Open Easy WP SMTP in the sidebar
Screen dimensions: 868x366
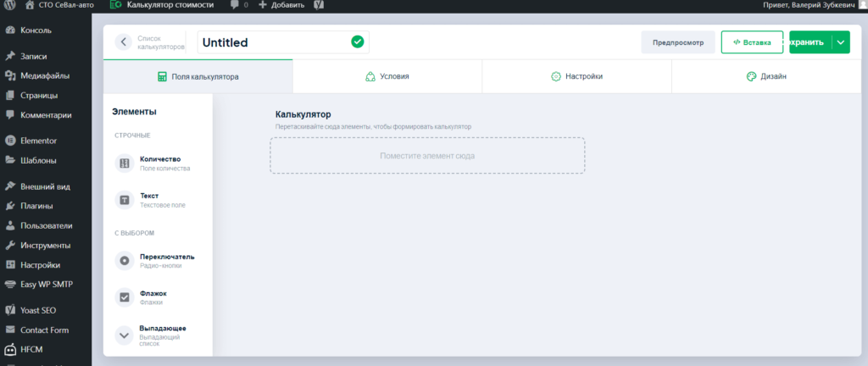click(x=46, y=285)
